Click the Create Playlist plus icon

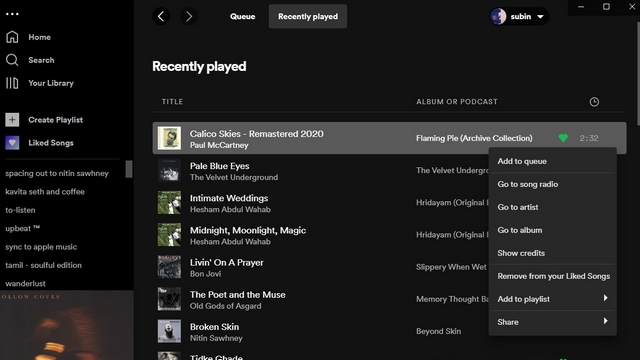pyautogui.click(x=12, y=120)
